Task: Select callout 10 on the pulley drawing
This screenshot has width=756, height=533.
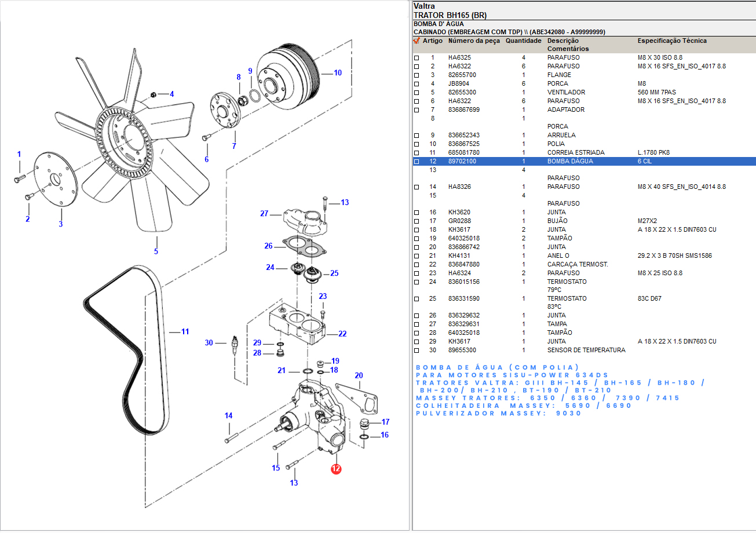Action: click(337, 73)
